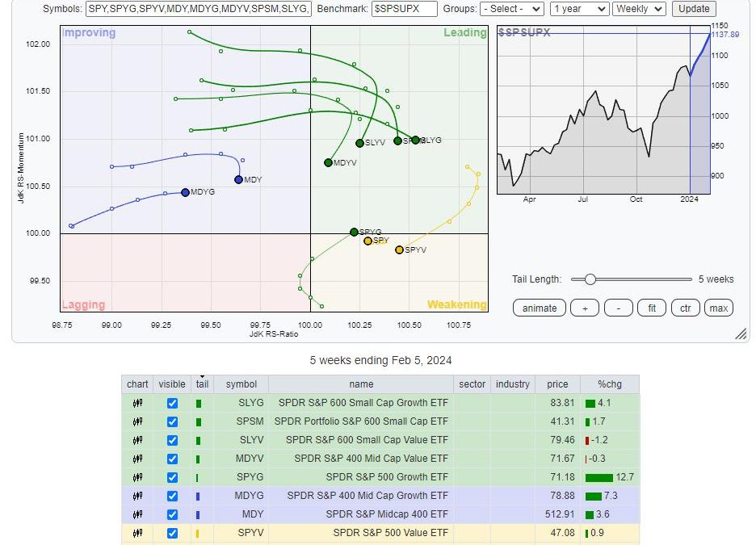The height and width of the screenshot is (545, 756).
Task: Toggle the MDYG tail color swatch
Action: click(x=198, y=497)
